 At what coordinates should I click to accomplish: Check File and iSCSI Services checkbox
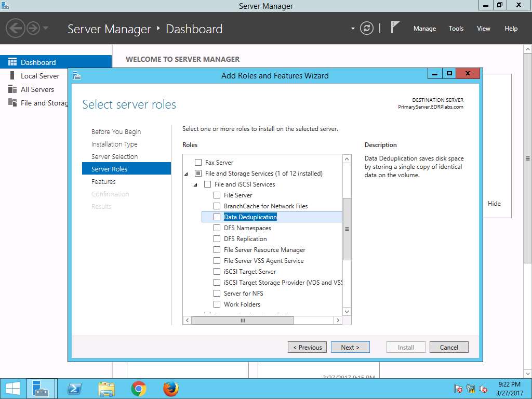(x=208, y=184)
